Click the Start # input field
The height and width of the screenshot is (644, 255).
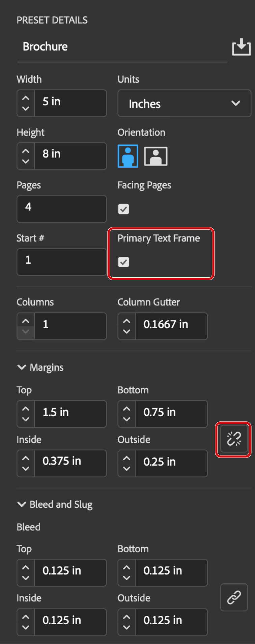[x=62, y=262]
